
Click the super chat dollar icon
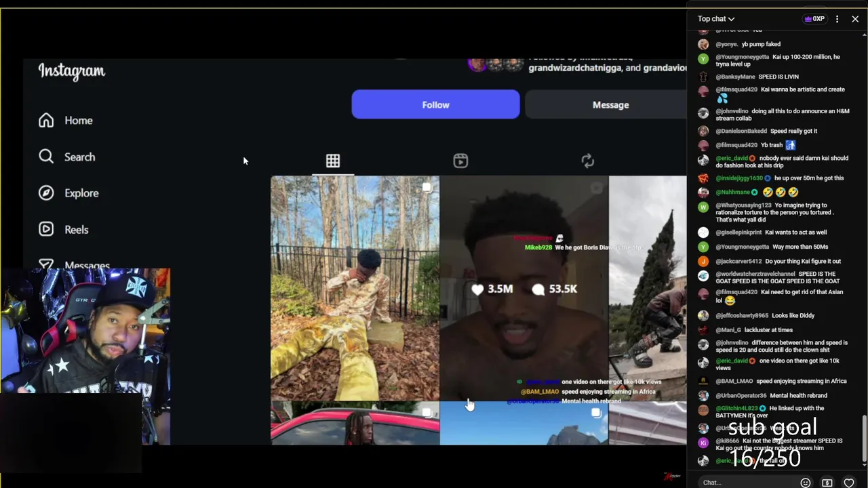pyautogui.click(x=827, y=483)
